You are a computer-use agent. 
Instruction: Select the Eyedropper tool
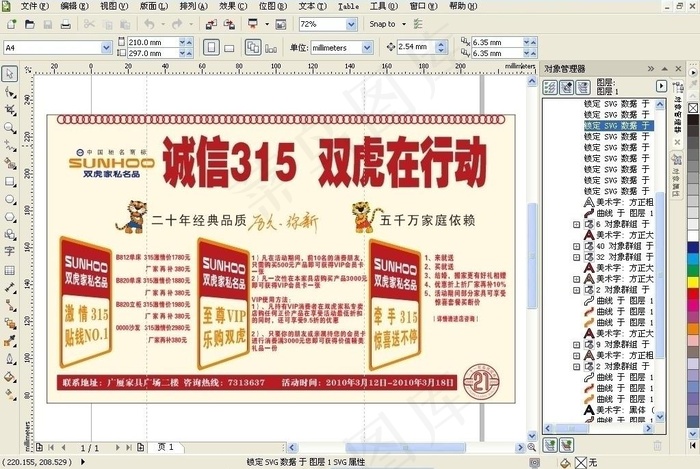click(9, 341)
